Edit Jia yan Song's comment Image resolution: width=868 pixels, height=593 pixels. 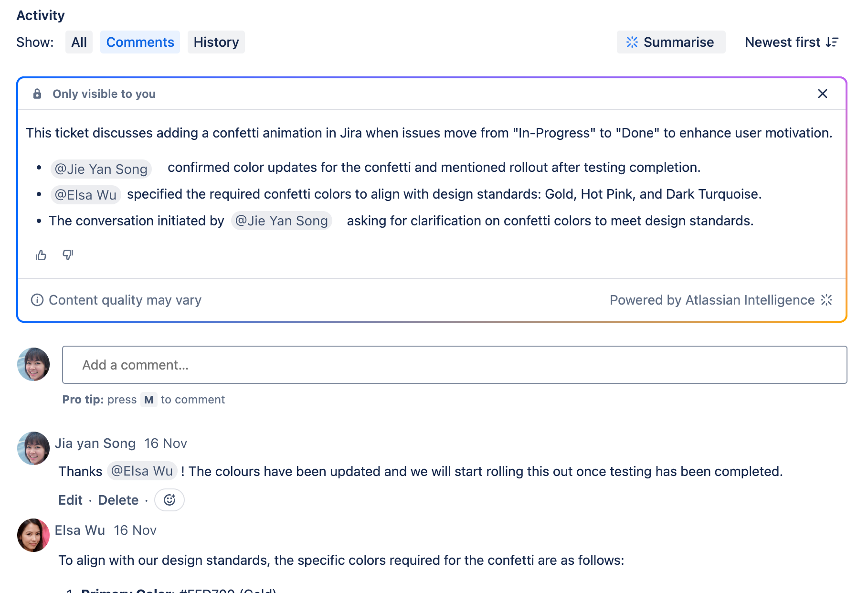[70, 500]
